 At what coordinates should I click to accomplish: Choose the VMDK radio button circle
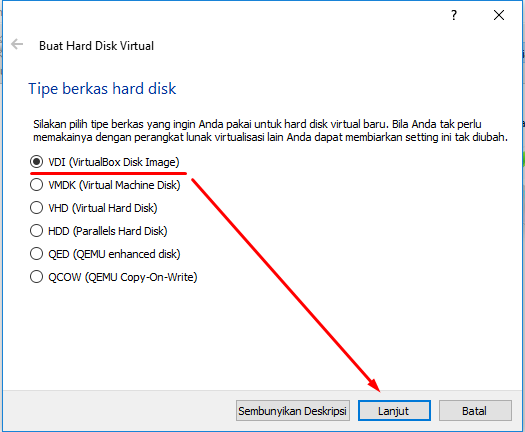(36, 185)
